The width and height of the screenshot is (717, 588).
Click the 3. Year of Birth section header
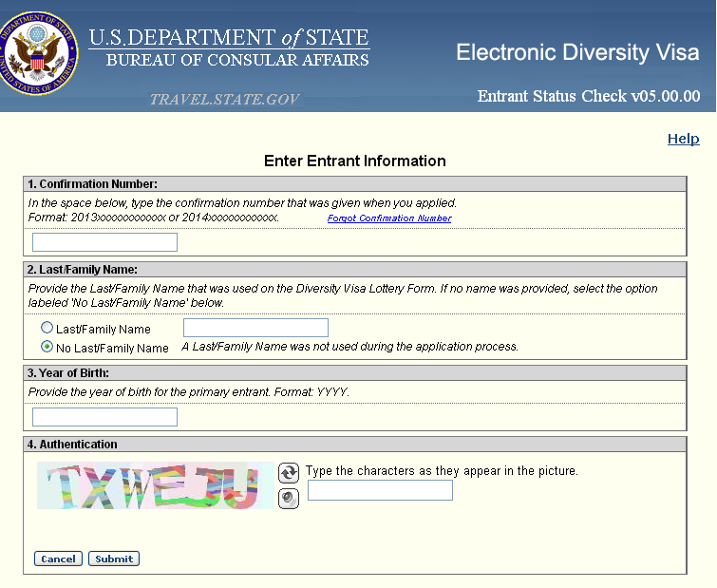coord(355,373)
